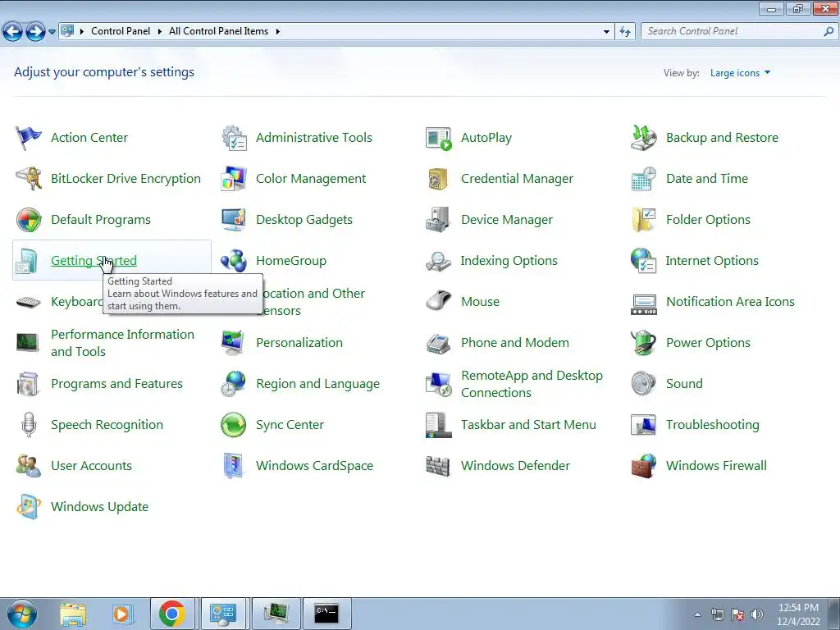Click the AutoPlay icon
Image resolution: width=840 pixels, height=630 pixels.
439,138
